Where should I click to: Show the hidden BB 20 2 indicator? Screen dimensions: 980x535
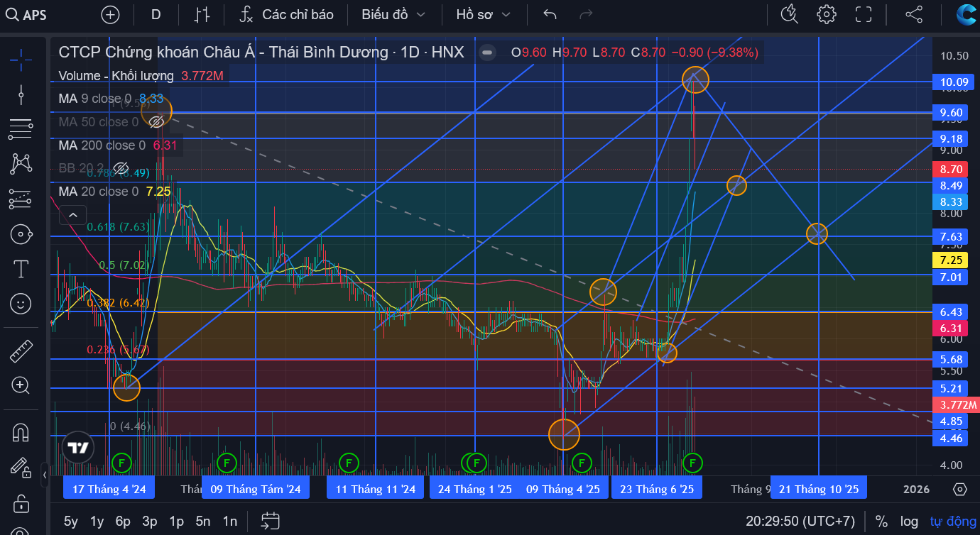(121, 169)
